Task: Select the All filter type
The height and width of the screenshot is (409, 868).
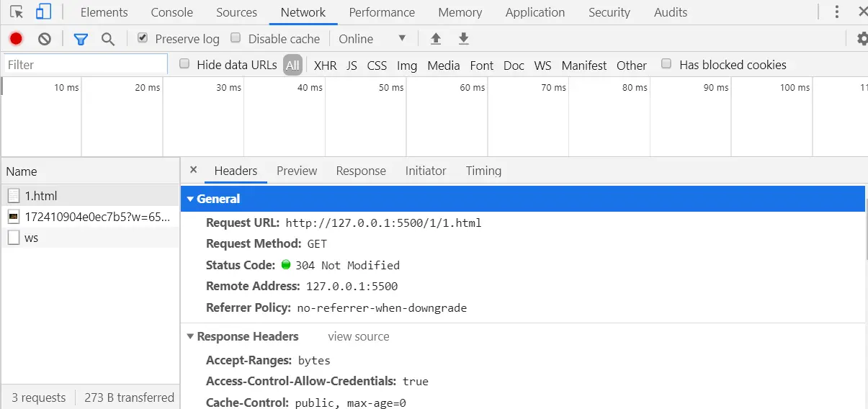Action: click(292, 65)
